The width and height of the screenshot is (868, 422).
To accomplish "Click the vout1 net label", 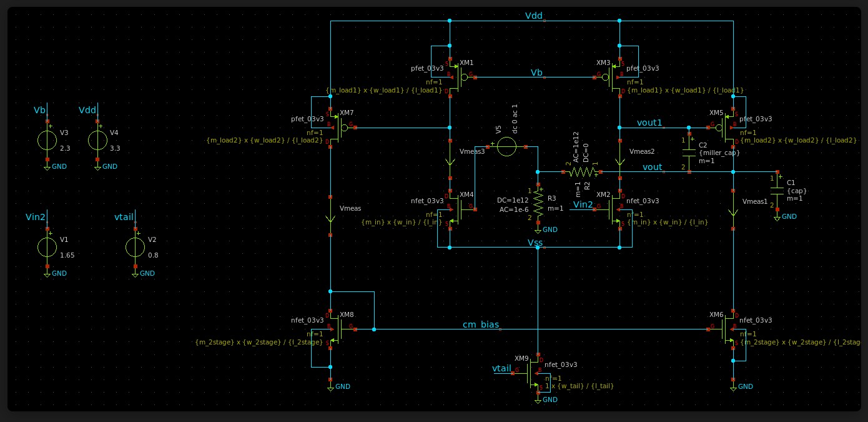I will click(x=649, y=123).
